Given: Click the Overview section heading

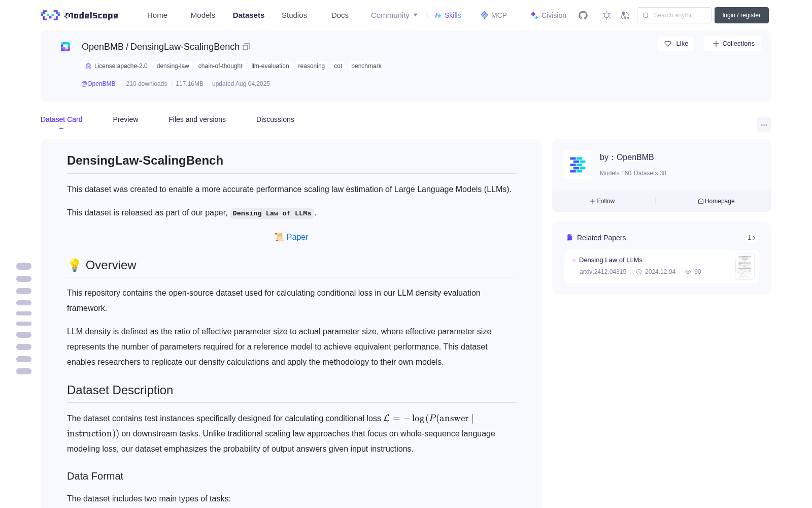Looking at the screenshot, I should [x=102, y=265].
